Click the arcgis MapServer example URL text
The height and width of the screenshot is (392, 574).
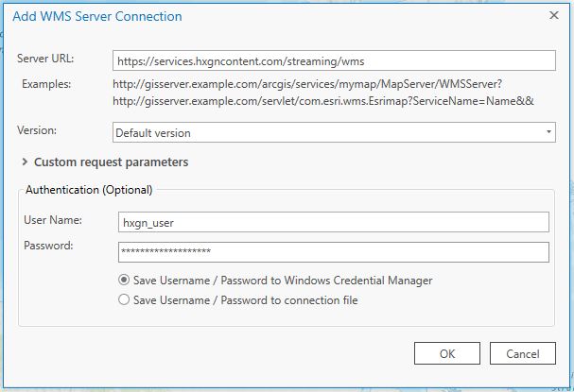coord(312,85)
